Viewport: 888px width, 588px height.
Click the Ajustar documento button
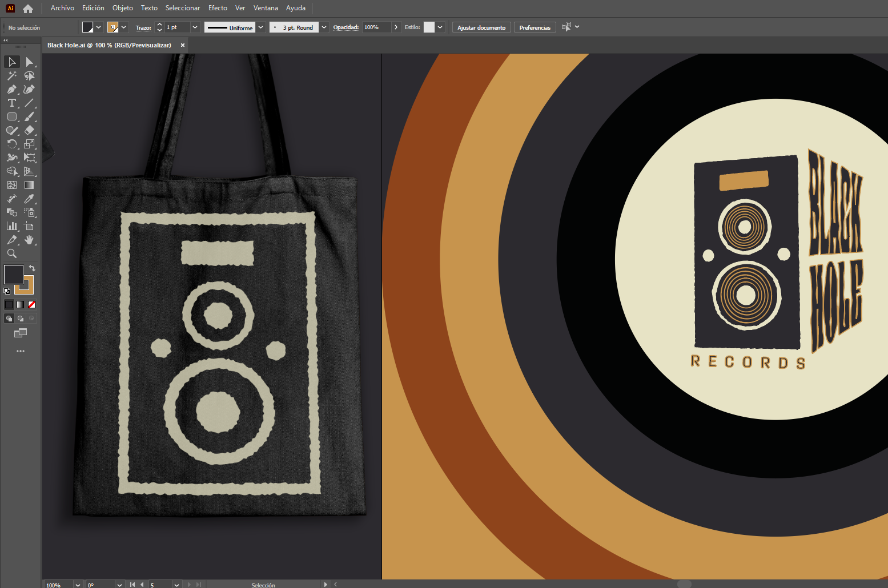point(481,27)
